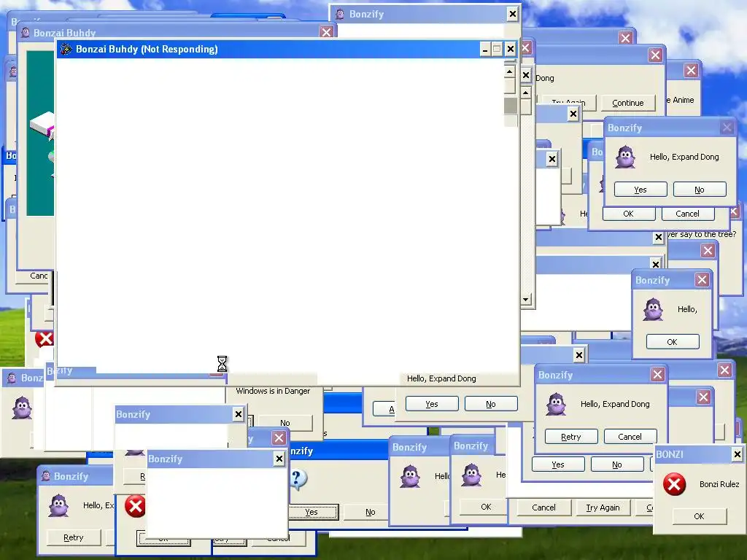Click the red error icon beside the blank Bonzify window
747x560 pixels.
coord(135,506)
